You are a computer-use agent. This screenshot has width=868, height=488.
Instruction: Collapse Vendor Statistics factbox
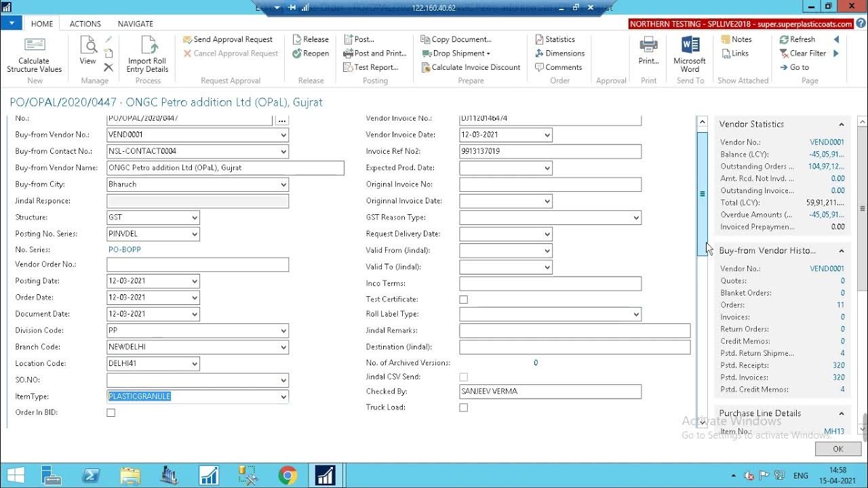842,125
